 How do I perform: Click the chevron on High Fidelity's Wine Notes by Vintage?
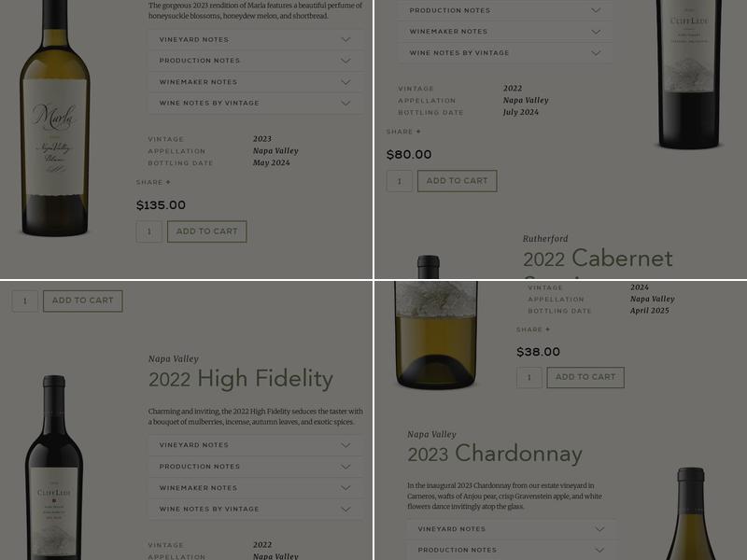[345, 509]
